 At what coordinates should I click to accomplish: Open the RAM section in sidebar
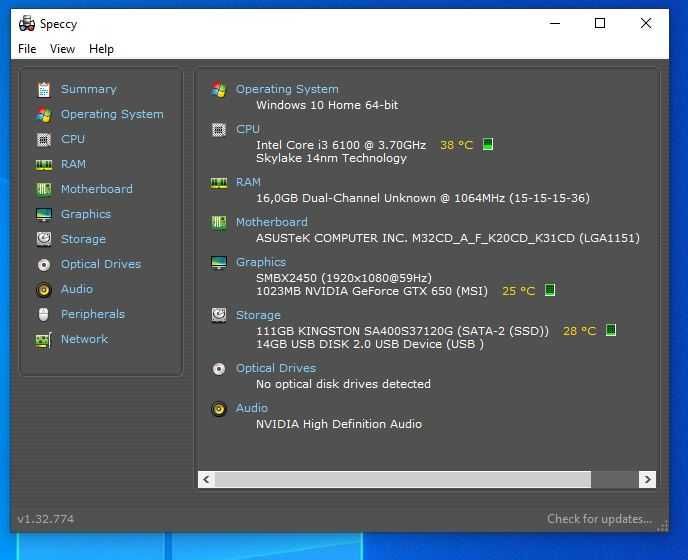click(73, 164)
